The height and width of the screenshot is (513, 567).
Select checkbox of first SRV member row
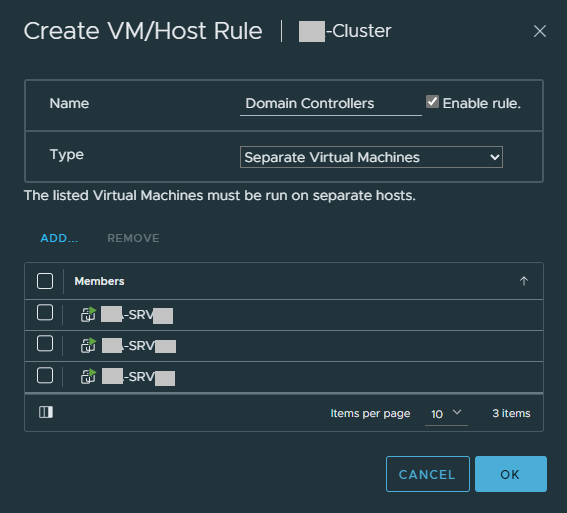45,312
